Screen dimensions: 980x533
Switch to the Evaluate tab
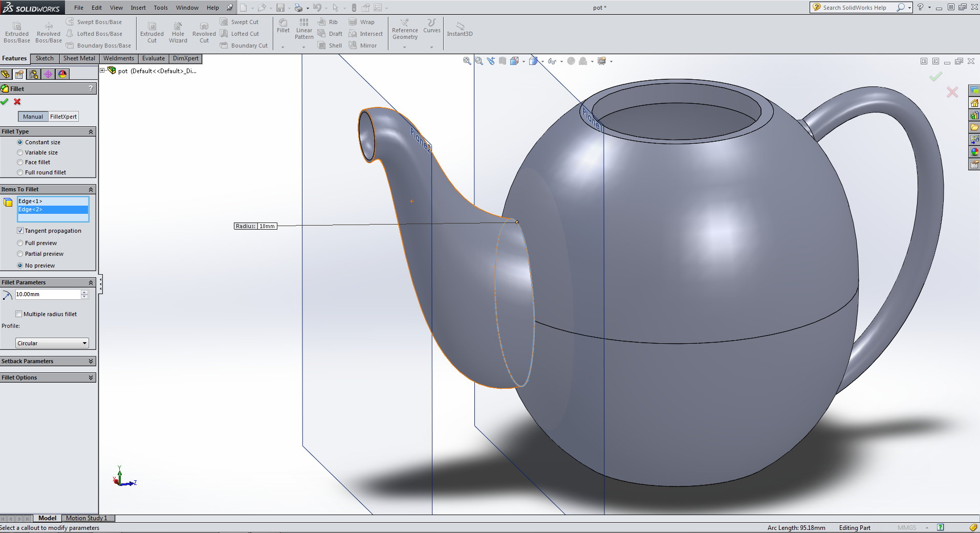pyautogui.click(x=154, y=58)
